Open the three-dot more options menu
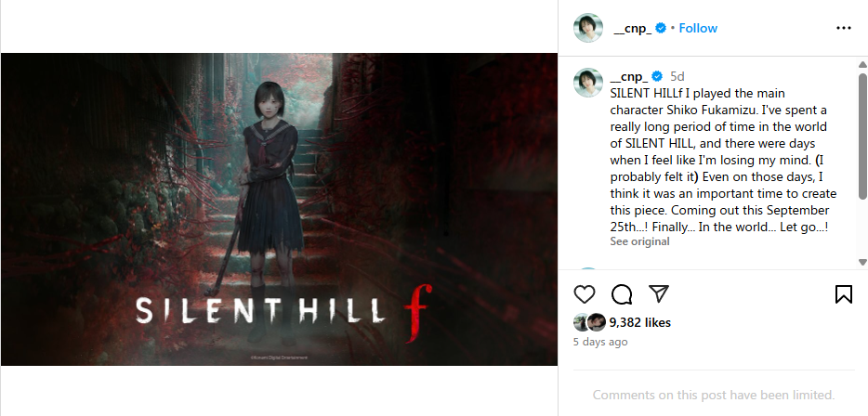Viewport: 868px width, 416px height. coord(843,28)
